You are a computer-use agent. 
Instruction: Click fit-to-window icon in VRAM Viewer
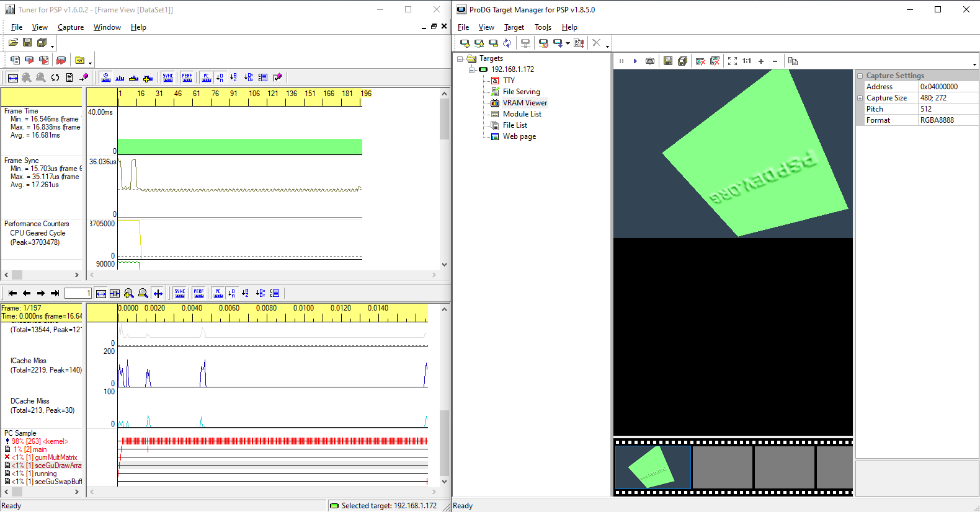733,61
